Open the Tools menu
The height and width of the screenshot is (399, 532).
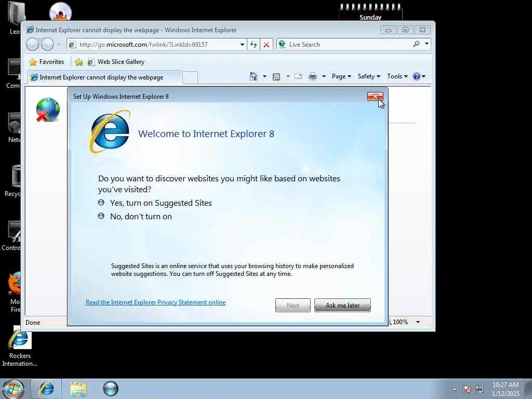click(x=397, y=76)
